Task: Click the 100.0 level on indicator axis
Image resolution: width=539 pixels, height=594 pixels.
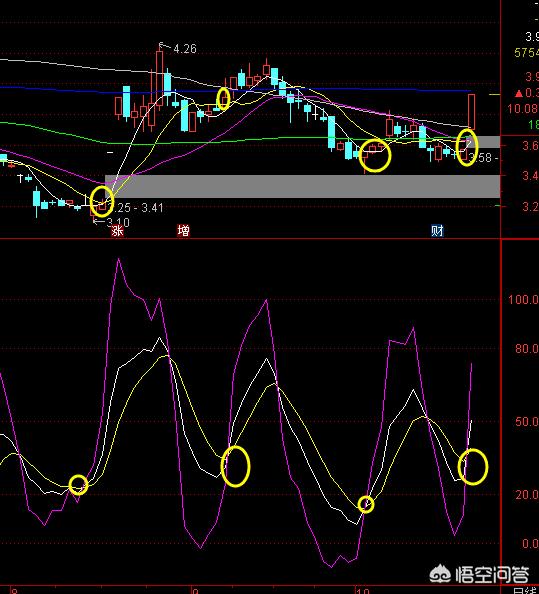Action: tap(523, 300)
